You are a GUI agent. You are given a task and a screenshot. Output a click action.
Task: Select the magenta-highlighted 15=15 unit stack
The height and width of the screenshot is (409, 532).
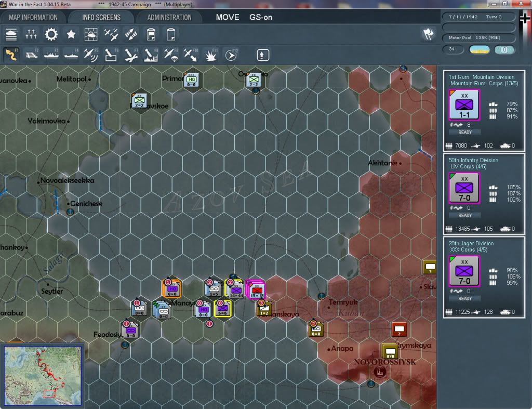point(256,289)
